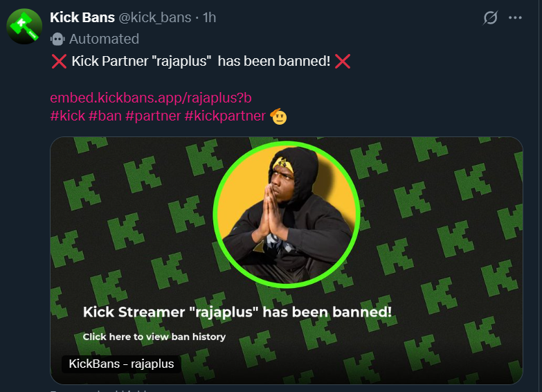Click the red X emoji before Kick Partner

pos(59,62)
